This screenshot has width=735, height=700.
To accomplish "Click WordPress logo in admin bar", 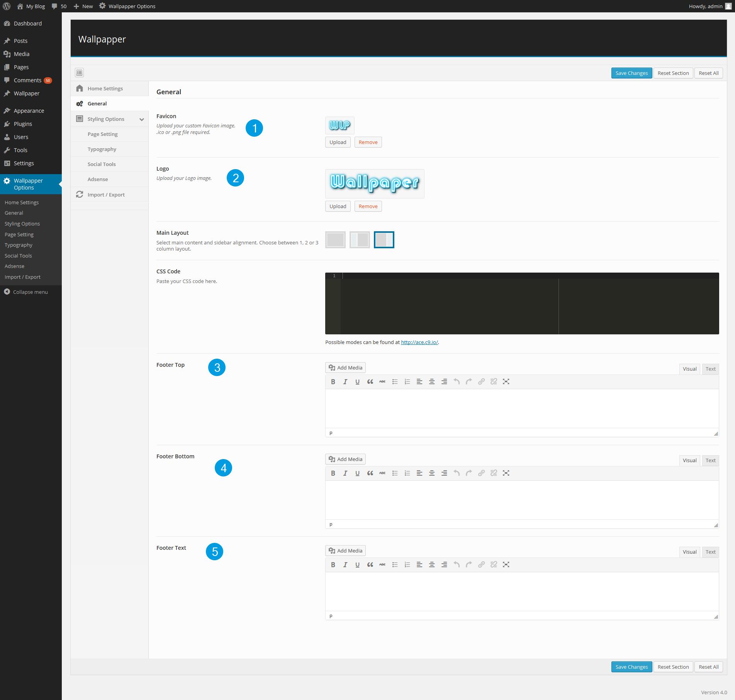I will click(7, 6).
